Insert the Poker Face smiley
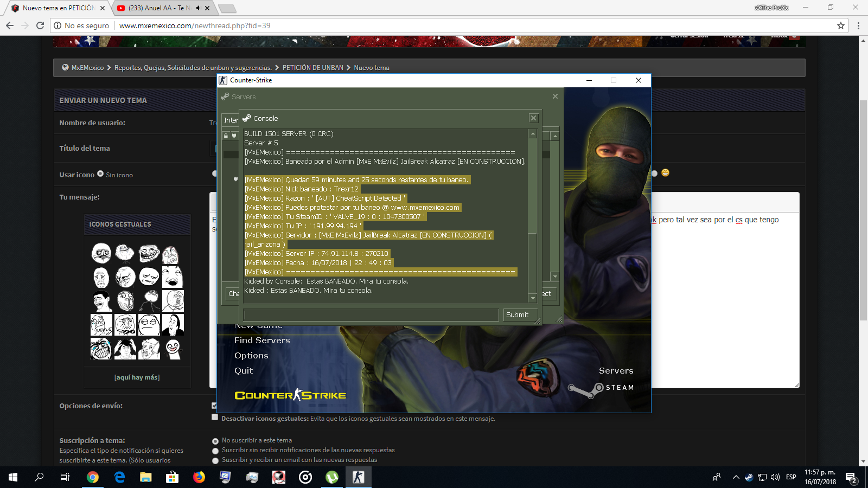This screenshot has width=868, height=488. (149, 324)
